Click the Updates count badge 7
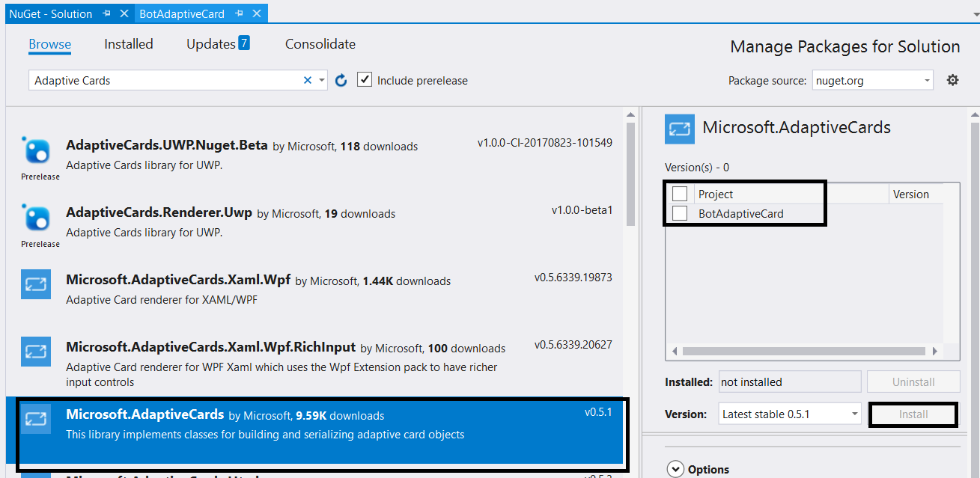Image resolution: width=980 pixels, height=478 pixels. coord(244,43)
